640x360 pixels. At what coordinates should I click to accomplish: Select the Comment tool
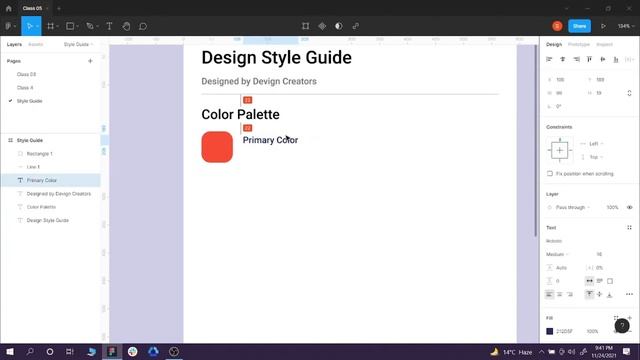pyautogui.click(x=143, y=26)
